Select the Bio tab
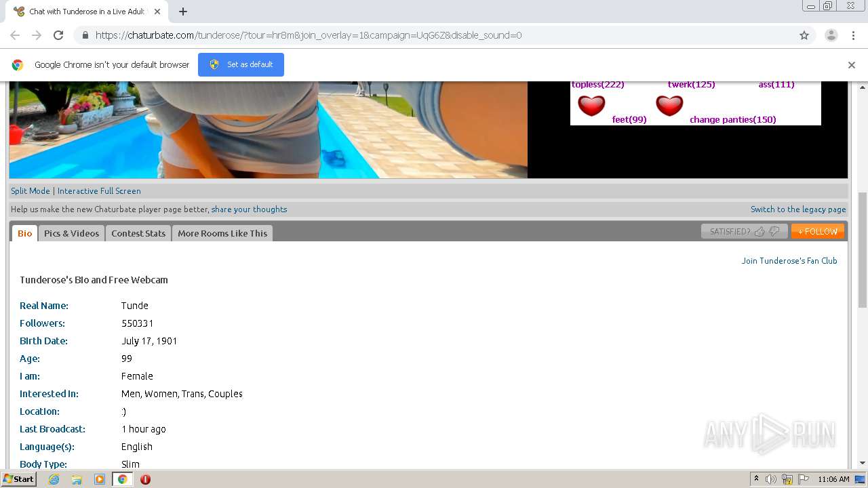The image size is (868, 488). [x=25, y=233]
